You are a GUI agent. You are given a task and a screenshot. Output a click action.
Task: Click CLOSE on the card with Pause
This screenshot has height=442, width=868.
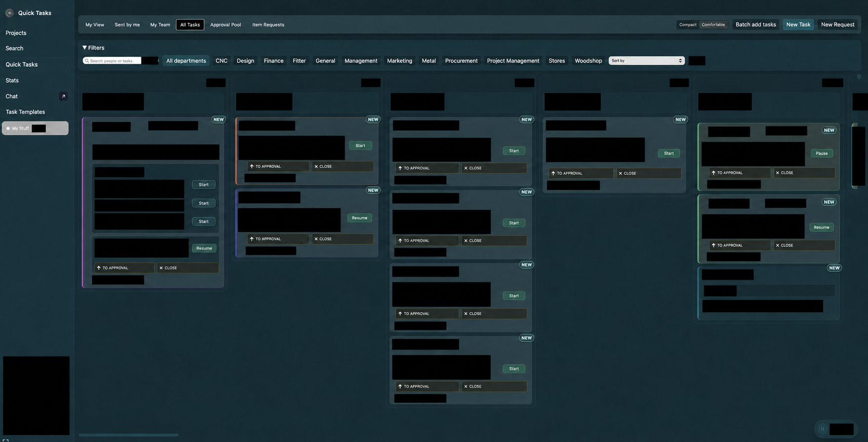tap(804, 173)
